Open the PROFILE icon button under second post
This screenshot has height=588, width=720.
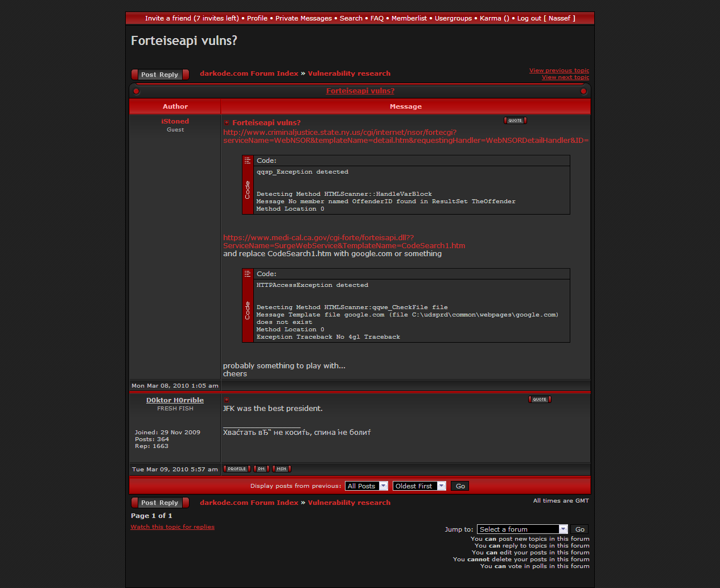tap(237, 469)
